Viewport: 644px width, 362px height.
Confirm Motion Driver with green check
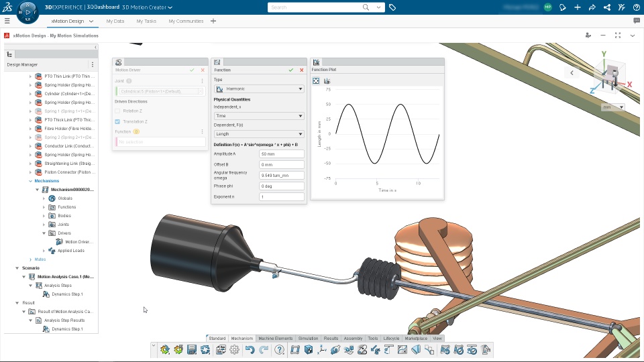(192, 70)
